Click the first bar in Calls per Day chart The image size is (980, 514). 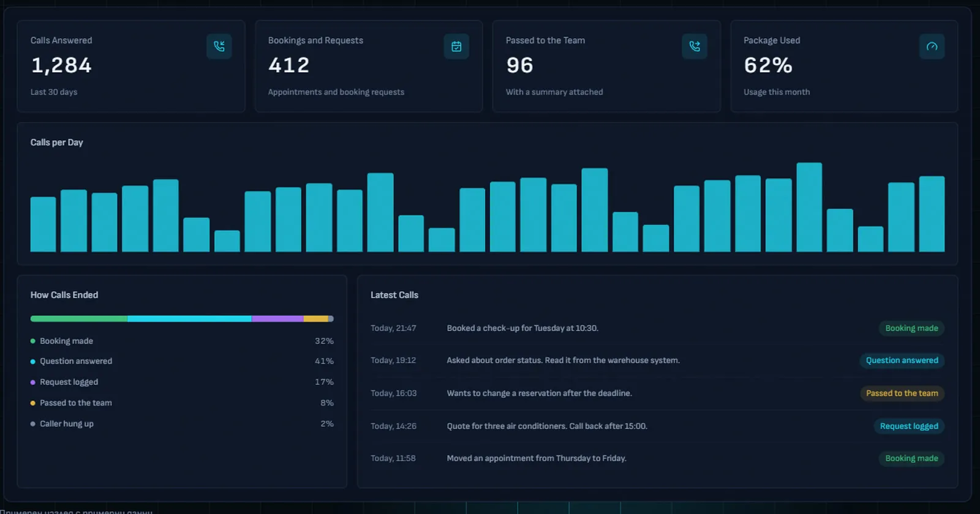[x=43, y=224]
